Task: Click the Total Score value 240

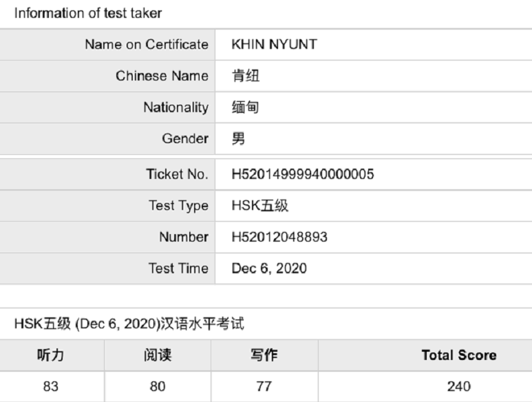Action: coord(459,386)
